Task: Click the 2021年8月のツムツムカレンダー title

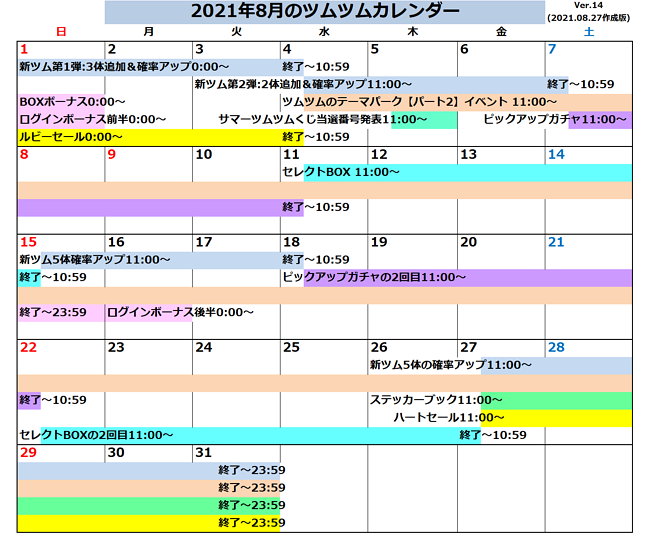Action: [x=325, y=12]
